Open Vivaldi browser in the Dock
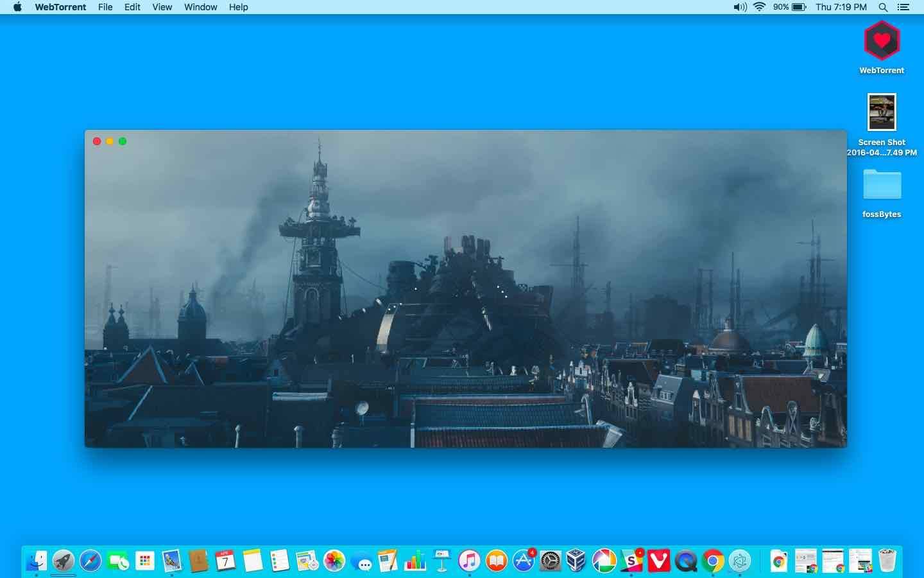The width and height of the screenshot is (924, 578). click(x=659, y=561)
